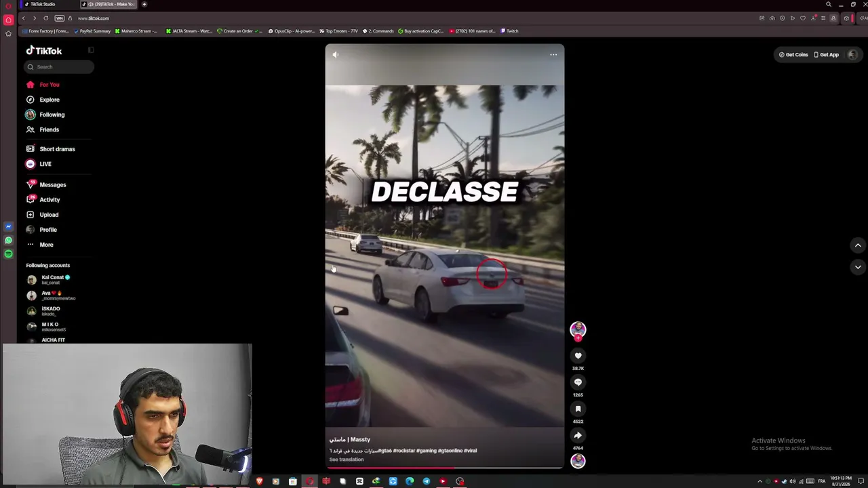Image resolution: width=868 pixels, height=488 pixels.
Task: Open the Explore page
Action: coord(43,100)
